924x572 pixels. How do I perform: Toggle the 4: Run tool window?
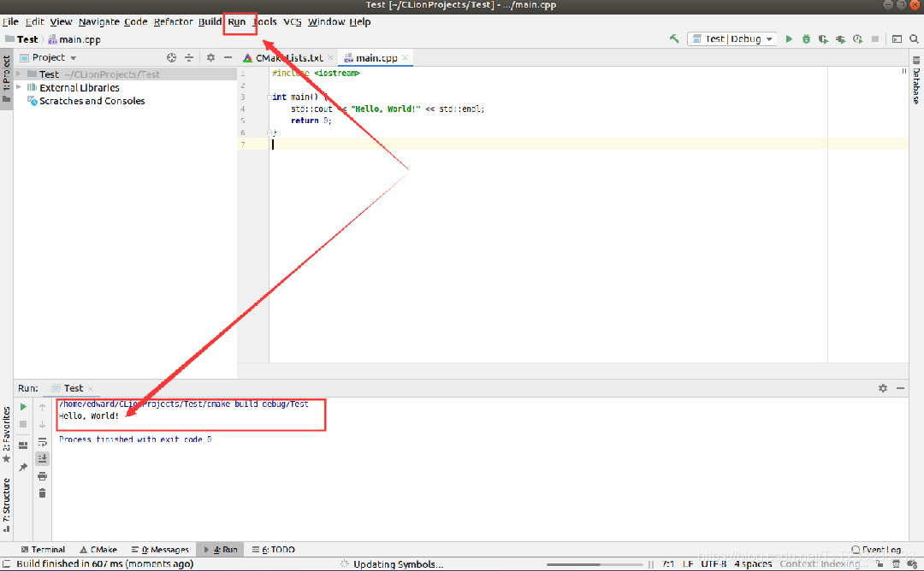click(x=221, y=550)
